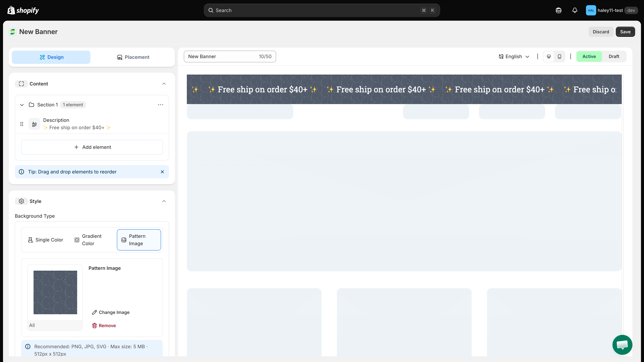Switch to desktop preview mode

(x=549, y=56)
